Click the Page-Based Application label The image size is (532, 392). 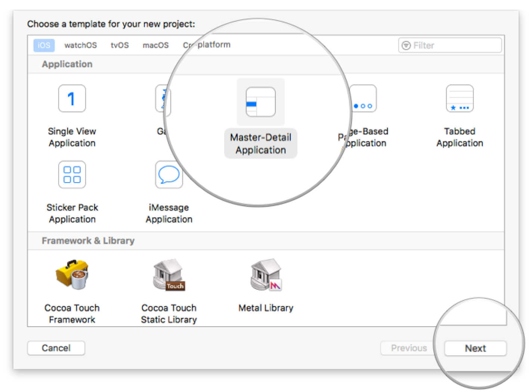363,137
